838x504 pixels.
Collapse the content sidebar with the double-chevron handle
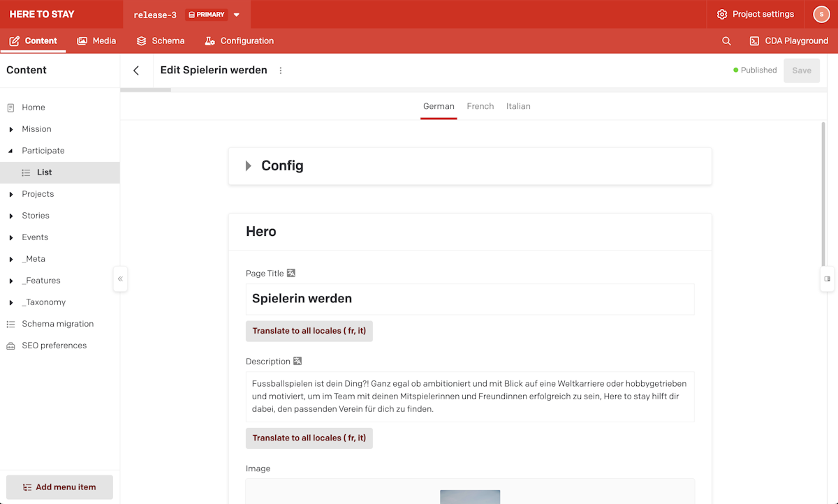120,279
